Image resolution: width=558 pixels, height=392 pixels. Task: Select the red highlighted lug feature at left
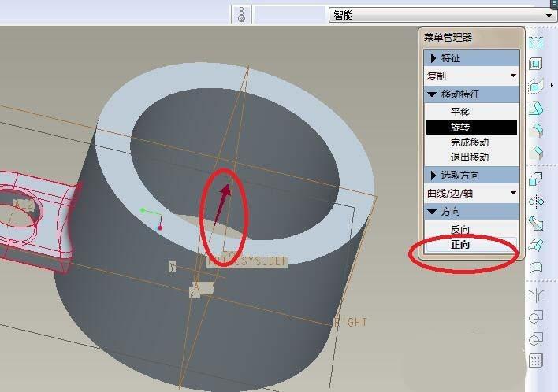pyautogui.click(x=39, y=220)
